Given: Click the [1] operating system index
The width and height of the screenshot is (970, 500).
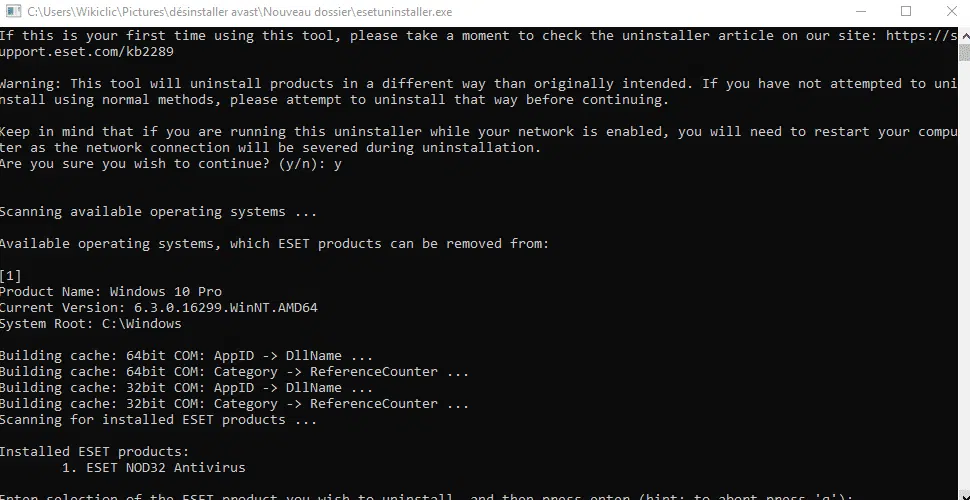Looking at the screenshot, I should (x=11, y=275).
